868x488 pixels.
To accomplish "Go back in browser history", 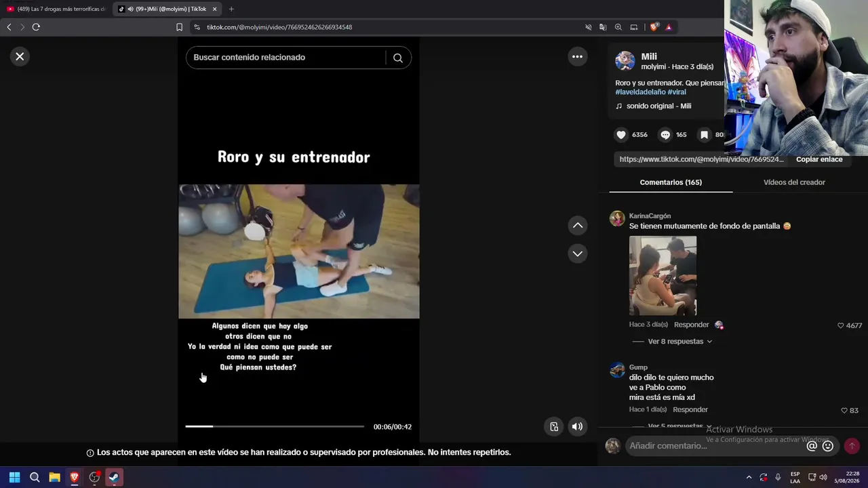I will (9, 27).
